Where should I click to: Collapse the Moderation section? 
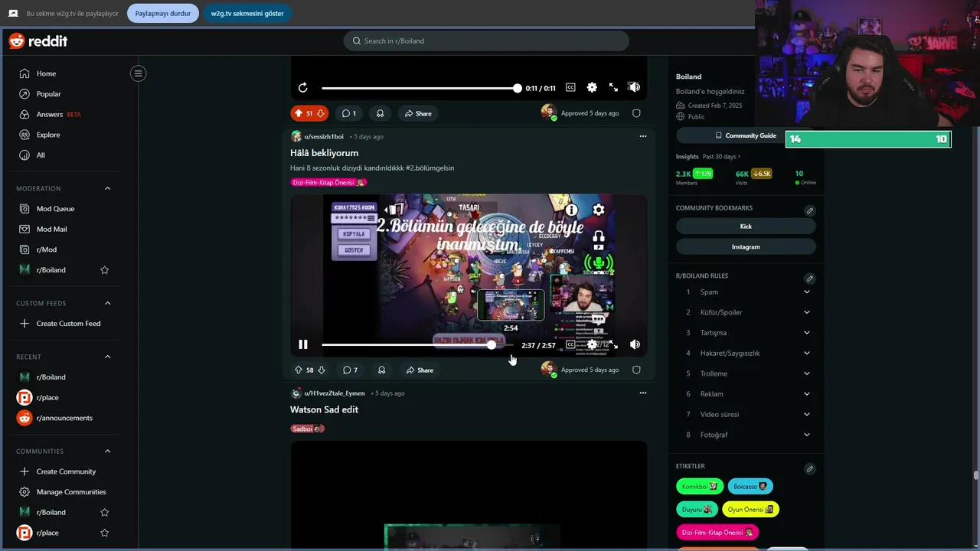pos(108,188)
